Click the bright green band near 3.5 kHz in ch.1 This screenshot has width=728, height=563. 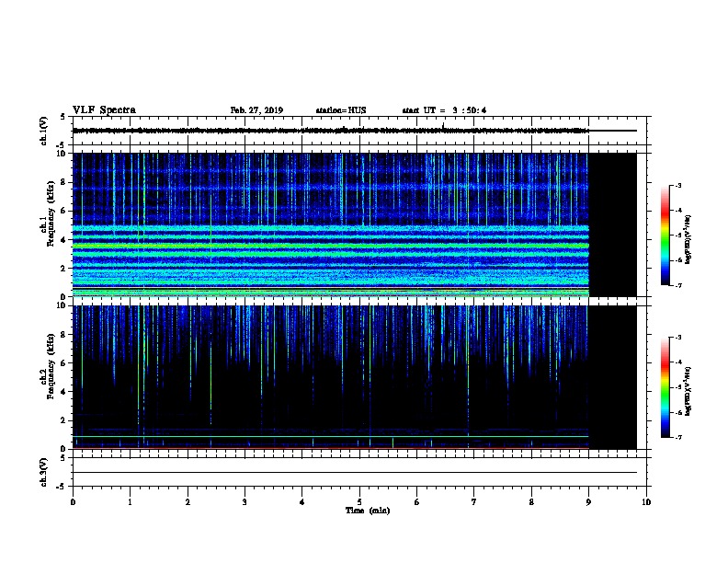click(331, 246)
